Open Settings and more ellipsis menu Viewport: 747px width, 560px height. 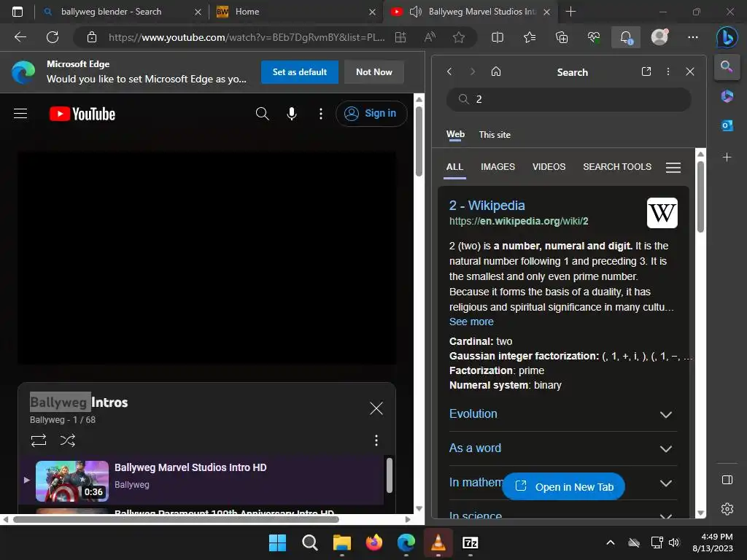click(693, 37)
